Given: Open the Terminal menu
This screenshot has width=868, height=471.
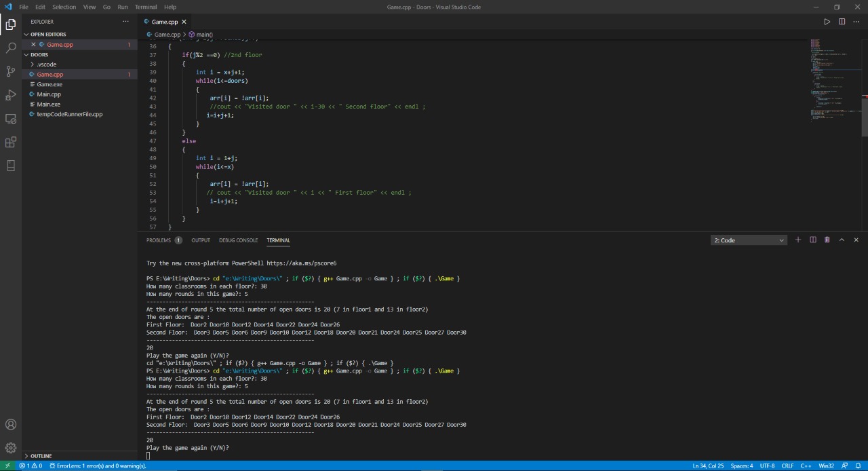Looking at the screenshot, I should click(145, 7).
